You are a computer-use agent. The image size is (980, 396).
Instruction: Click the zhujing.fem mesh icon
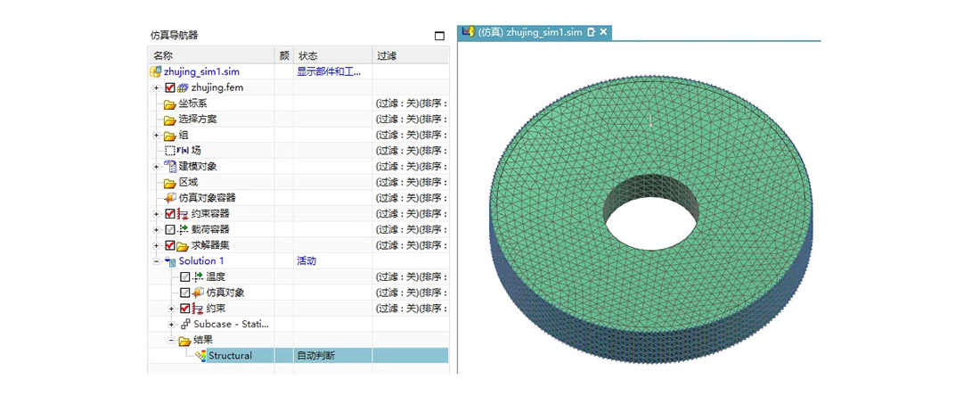pos(183,87)
